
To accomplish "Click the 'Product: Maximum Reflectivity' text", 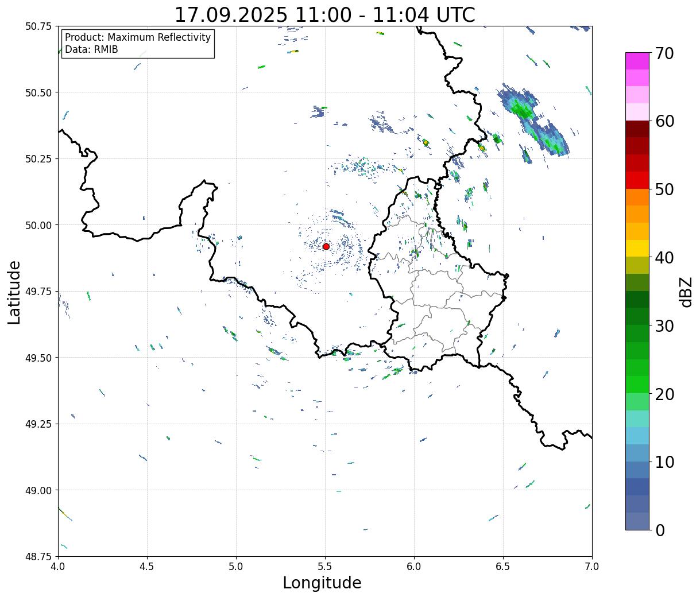I will pyautogui.click(x=138, y=37).
